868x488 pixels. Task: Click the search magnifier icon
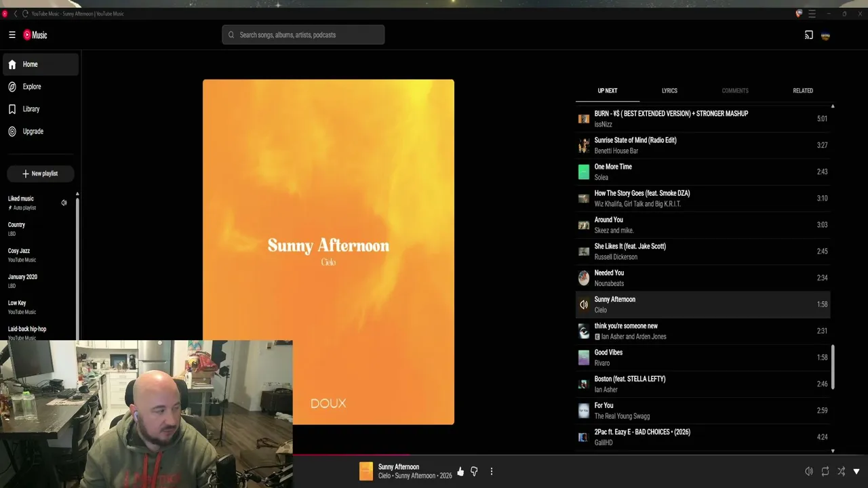[231, 35]
